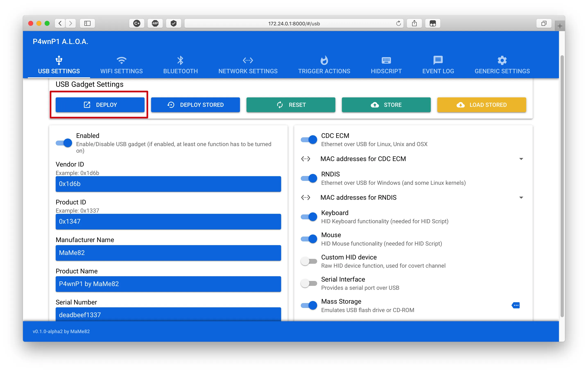This screenshot has height=372, width=588.
Task: Click the Deploy button
Action: (100, 105)
